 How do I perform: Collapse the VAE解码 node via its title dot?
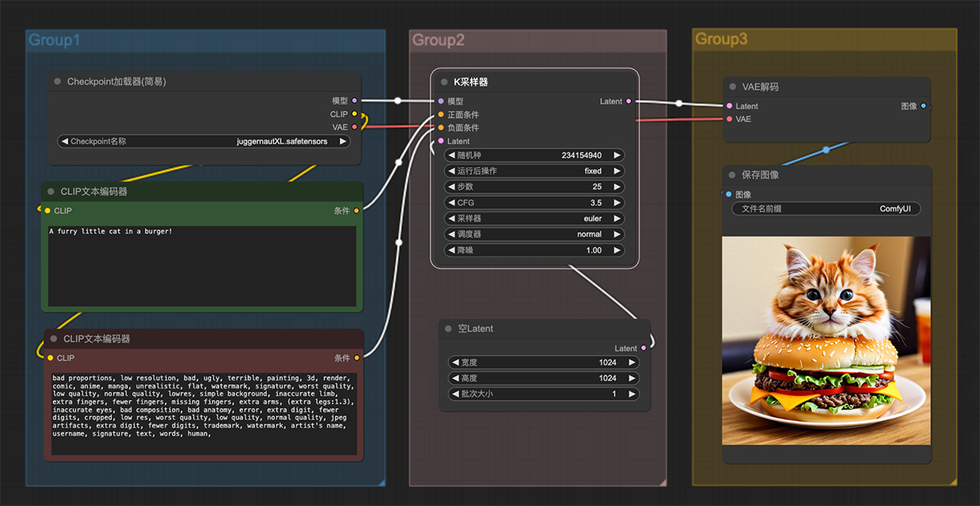pyautogui.click(x=733, y=87)
